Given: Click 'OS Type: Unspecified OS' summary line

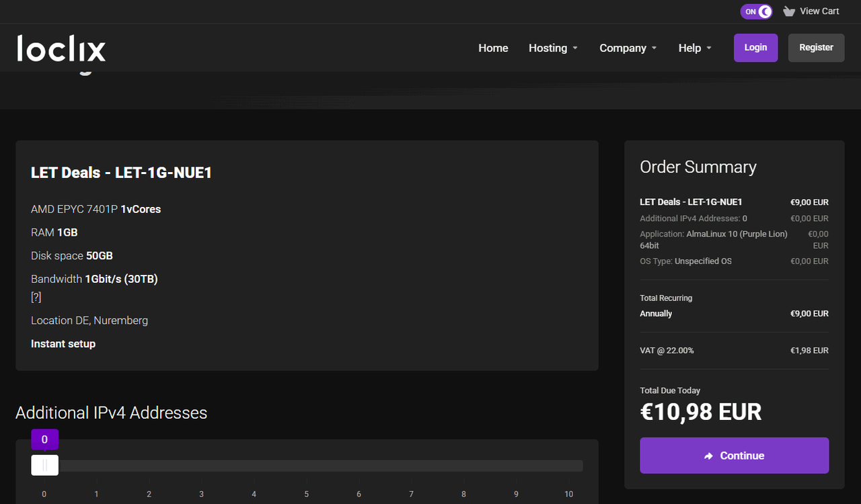Looking at the screenshot, I should point(734,261).
